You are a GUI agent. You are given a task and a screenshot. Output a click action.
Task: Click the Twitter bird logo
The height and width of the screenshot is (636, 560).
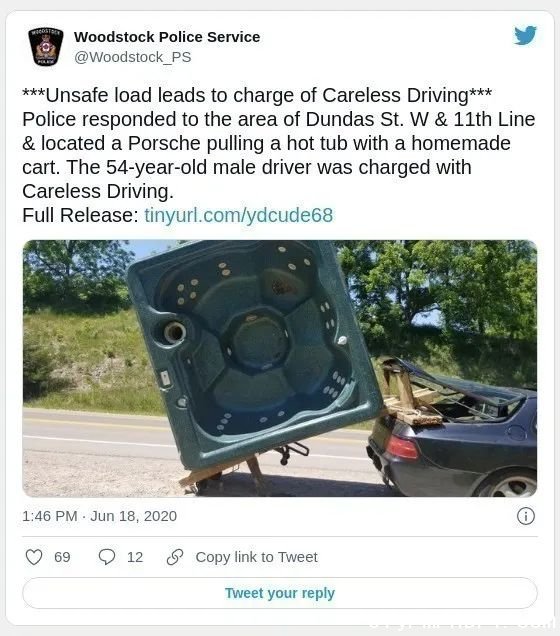(x=525, y=36)
